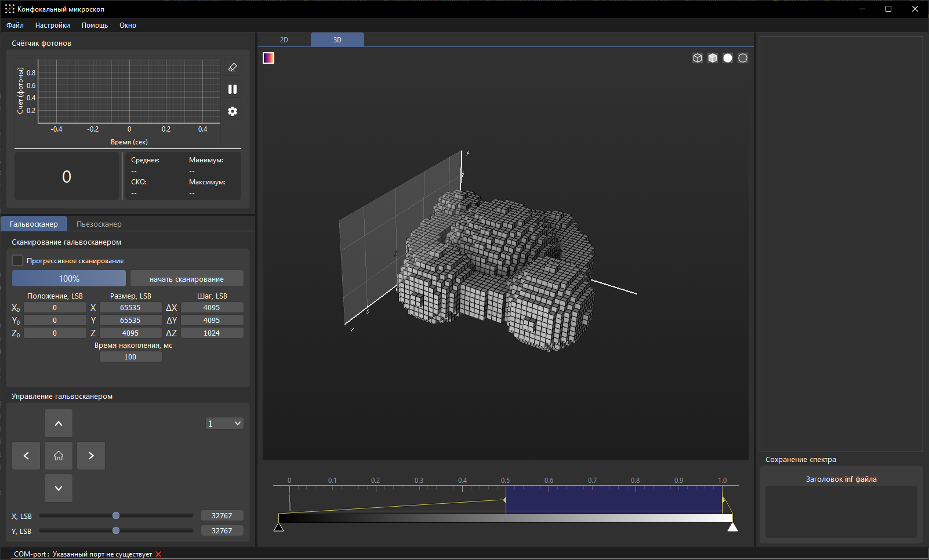Screen dimensions: 929x560
Task: Return galvo scanner to home position
Action: (x=59, y=456)
